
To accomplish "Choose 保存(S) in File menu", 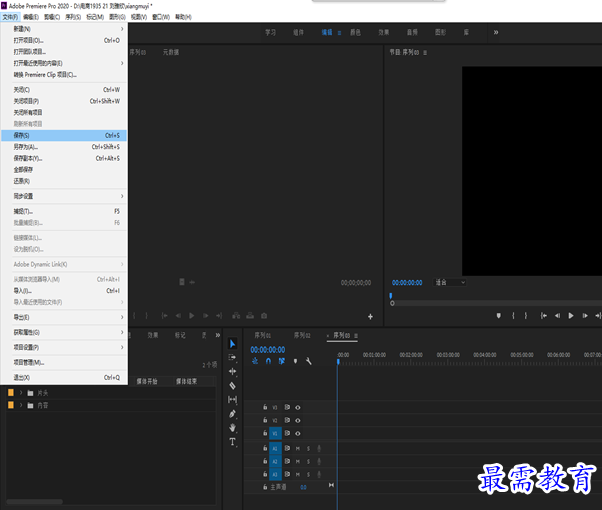I will tap(64, 135).
